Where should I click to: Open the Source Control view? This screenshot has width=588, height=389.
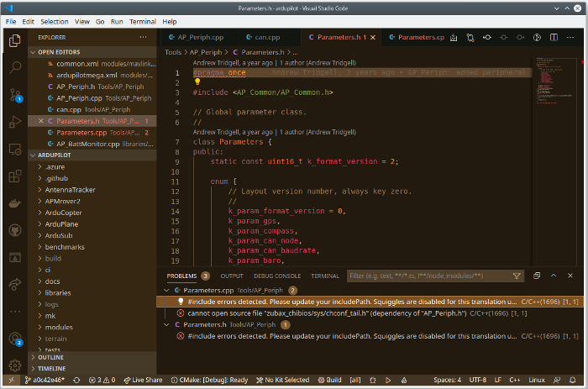(15, 95)
